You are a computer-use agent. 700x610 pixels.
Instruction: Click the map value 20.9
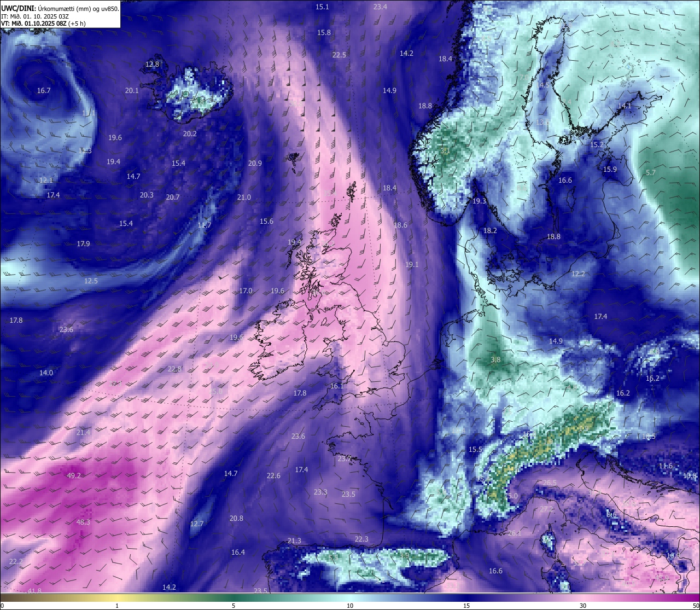255,163
